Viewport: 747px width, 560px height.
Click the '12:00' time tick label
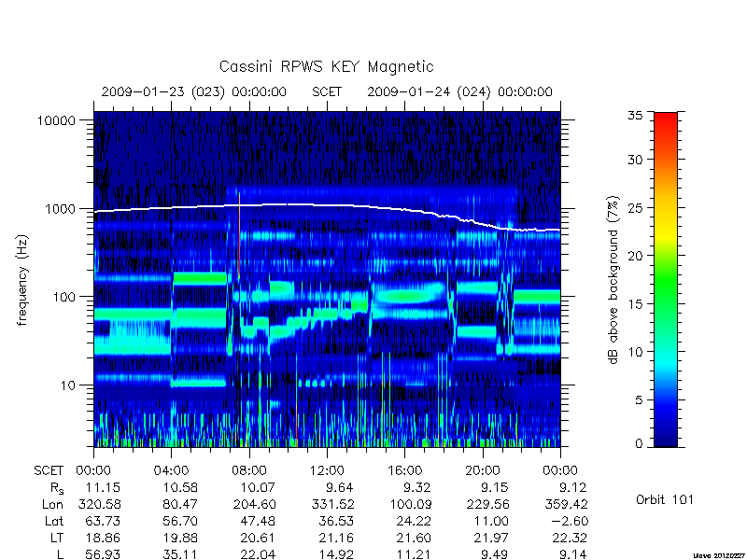pyautogui.click(x=327, y=471)
